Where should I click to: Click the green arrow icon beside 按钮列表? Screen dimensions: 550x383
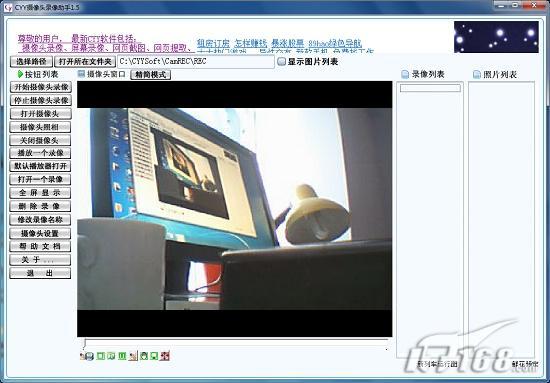(x=20, y=74)
